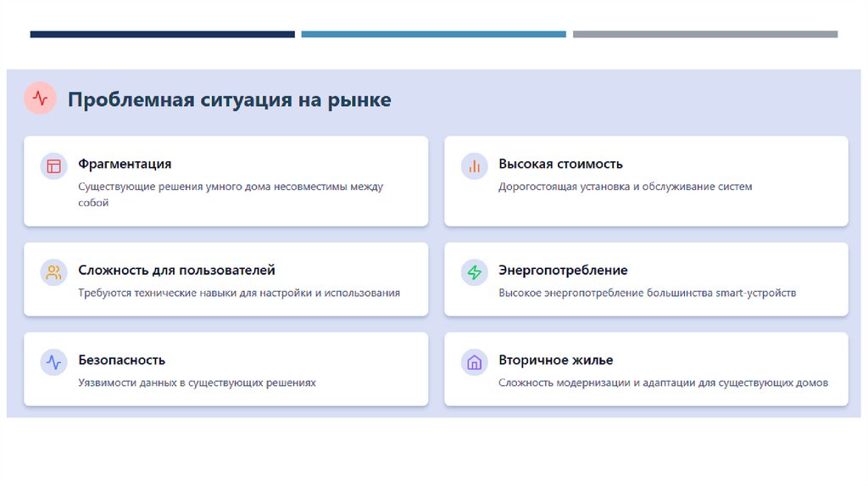Click the house icon for Вторичное жилье

(x=475, y=362)
